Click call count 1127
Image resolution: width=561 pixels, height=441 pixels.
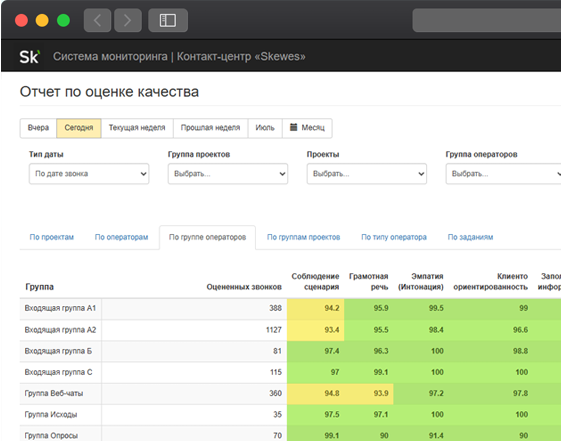coord(274,330)
